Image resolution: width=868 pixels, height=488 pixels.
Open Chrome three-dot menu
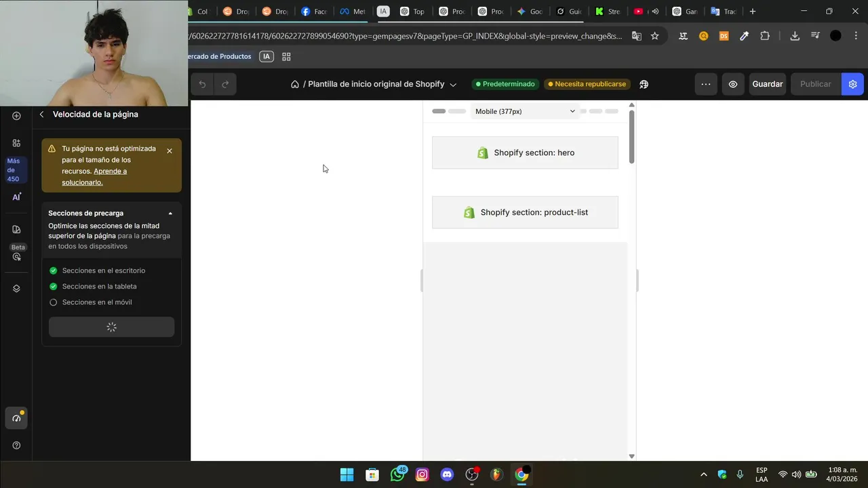(856, 36)
